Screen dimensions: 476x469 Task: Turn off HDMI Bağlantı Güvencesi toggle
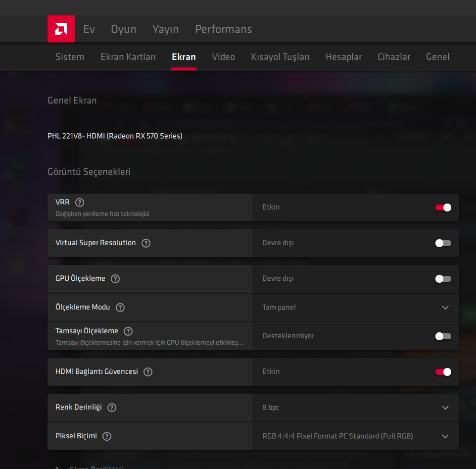coord(443,372)
